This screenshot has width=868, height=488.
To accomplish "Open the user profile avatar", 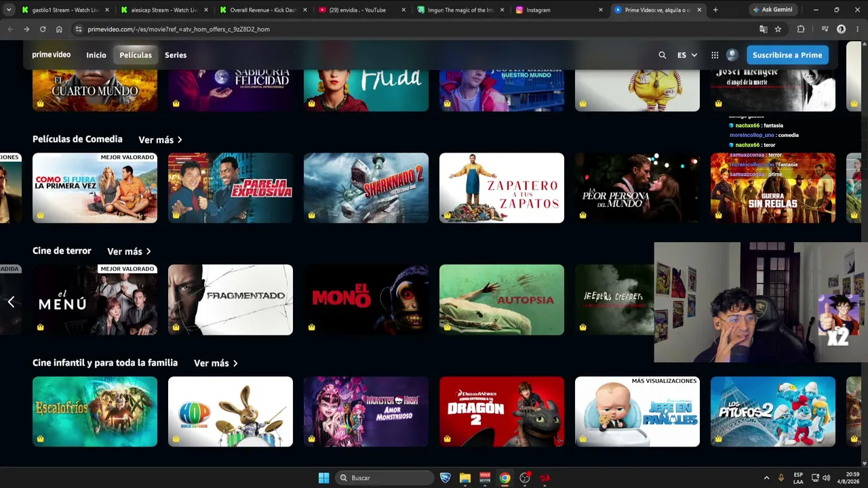I will click(732, 55).
